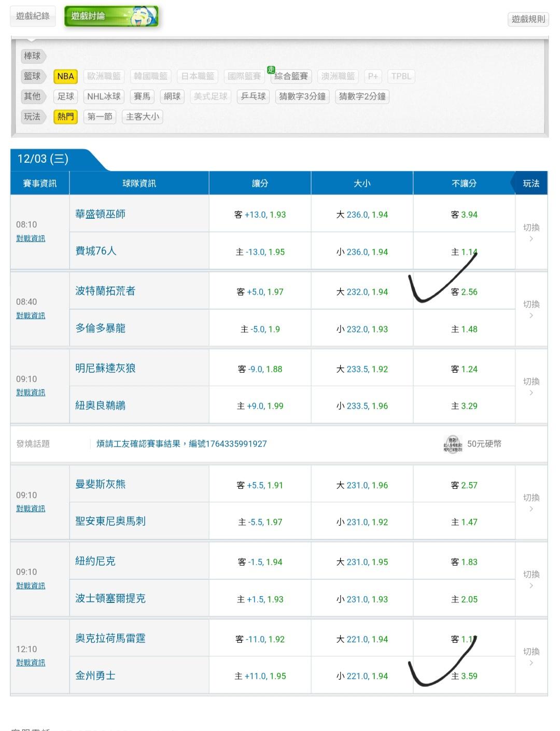Viewport: 560px width, 731px height.
Task: Select the NBA league filter
Action: (x=65, y=76)
